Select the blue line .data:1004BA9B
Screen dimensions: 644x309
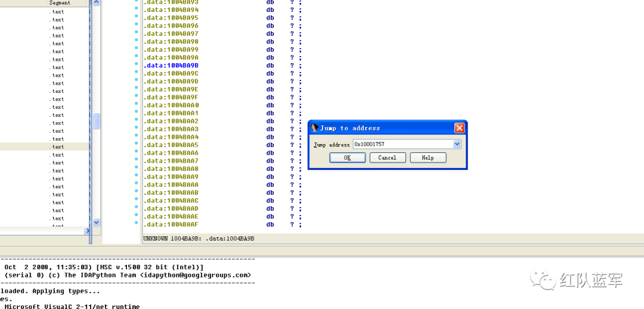(x=171, y=65)
